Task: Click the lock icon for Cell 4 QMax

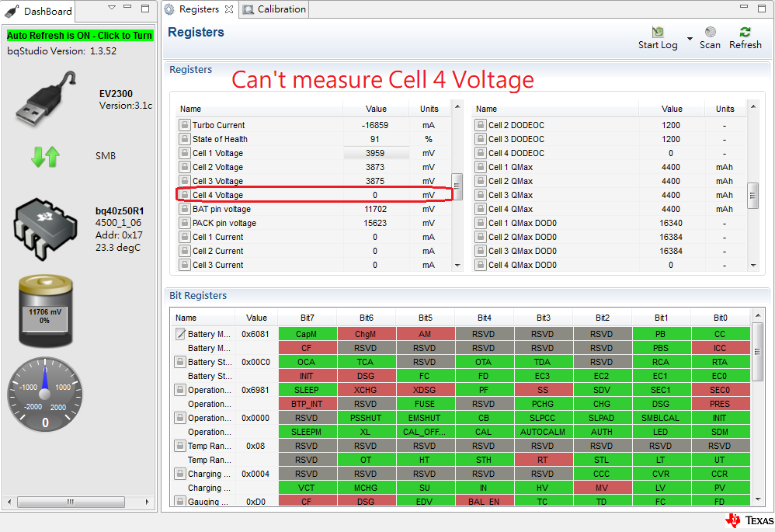Action: click(x=480, y=209)
